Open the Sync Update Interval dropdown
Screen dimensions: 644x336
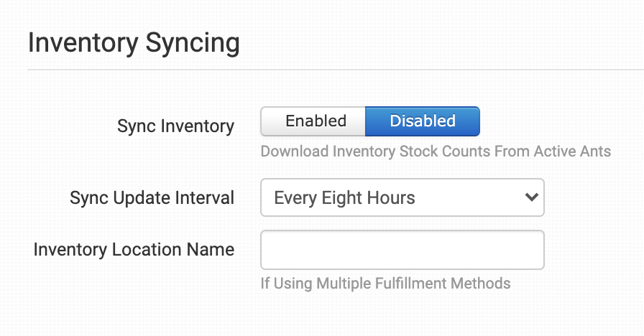point(402,197)
